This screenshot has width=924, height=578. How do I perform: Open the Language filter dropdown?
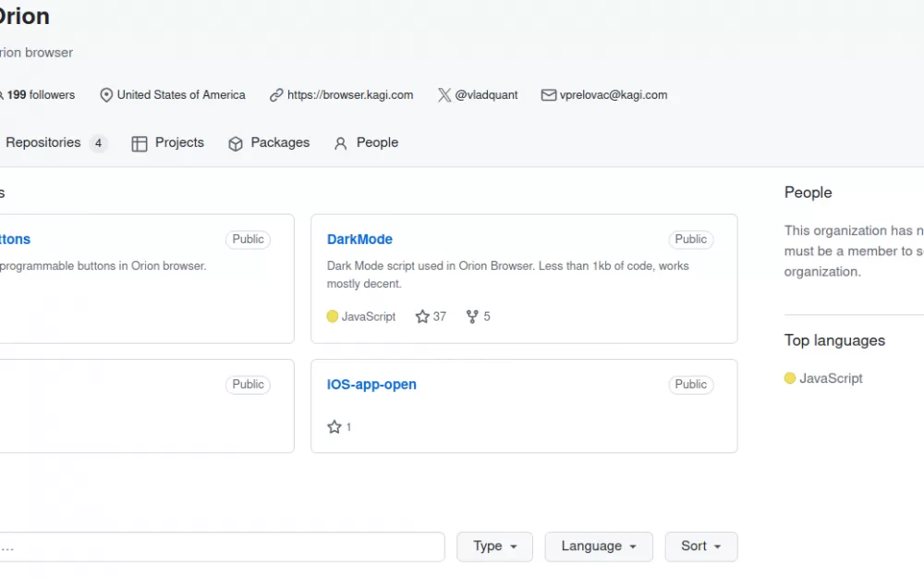click(x=599, y=547)
